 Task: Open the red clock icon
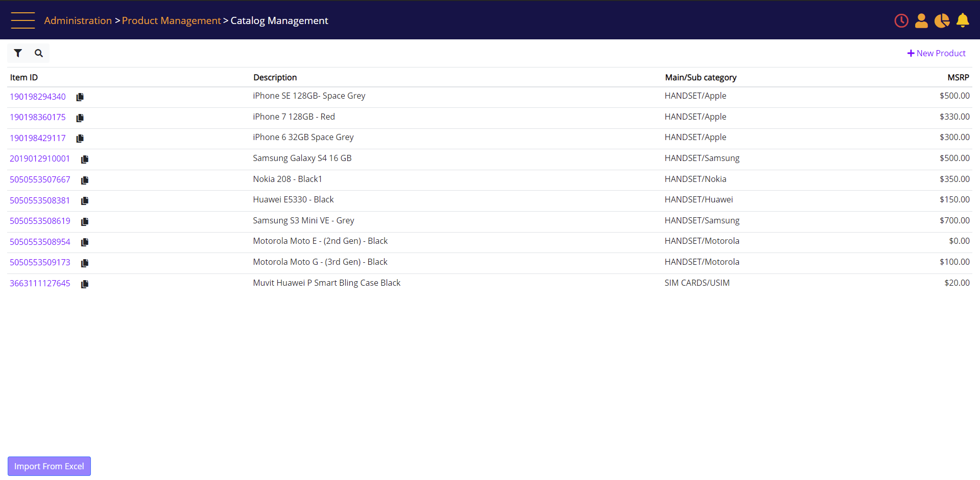[x=901, y=20]
